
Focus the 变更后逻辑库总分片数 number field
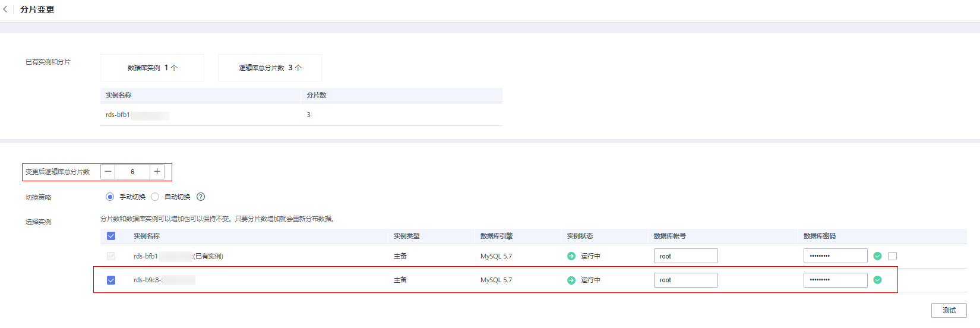click(132, 172)
